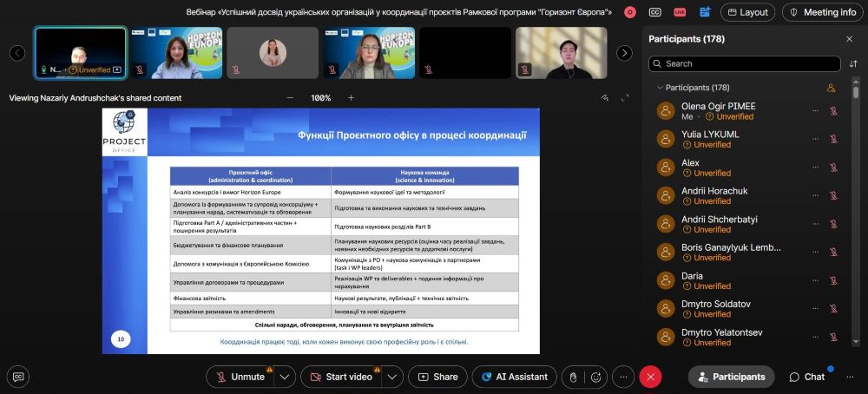This screenshot has width=868, height=394.
Task: Sort the participants list
Action: [853, 63]
